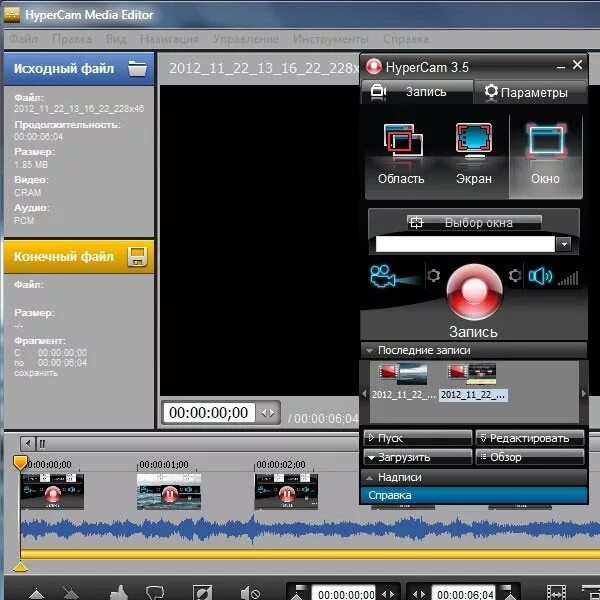Toggle audio speaker recording icon in HyperCam
The width and height of the screenshot is (600, 600).
point(540,276)
